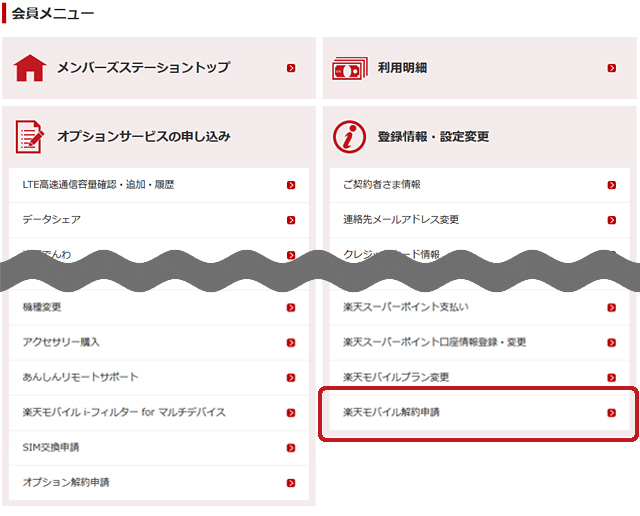Click the banknote icon for 利用明細

point(350,68)
